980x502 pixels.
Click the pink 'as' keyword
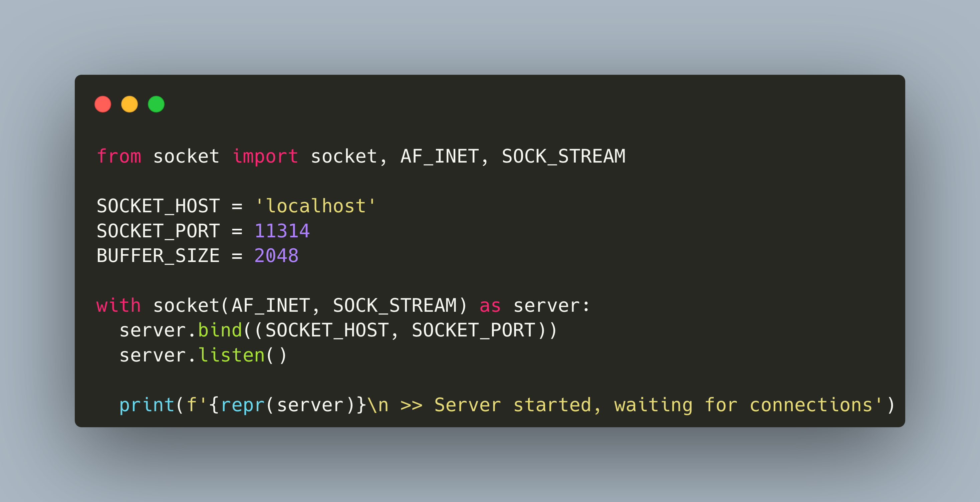490,305
